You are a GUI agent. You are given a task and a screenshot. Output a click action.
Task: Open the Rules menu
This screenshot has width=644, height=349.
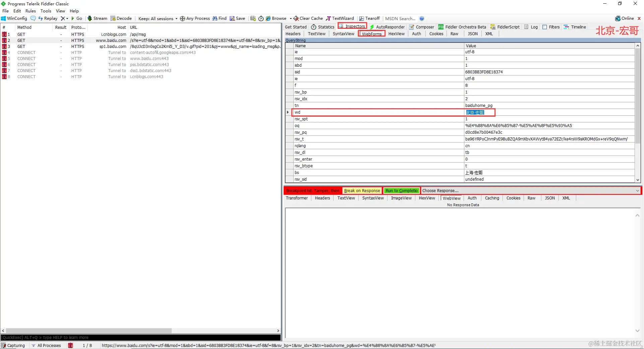click(30, 11)
